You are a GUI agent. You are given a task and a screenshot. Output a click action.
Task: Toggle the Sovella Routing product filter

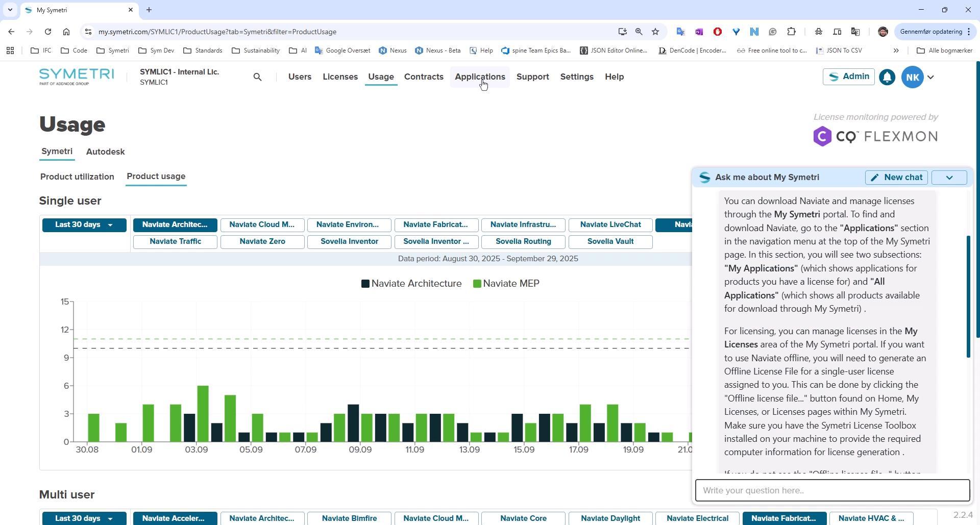pos(523,242)
